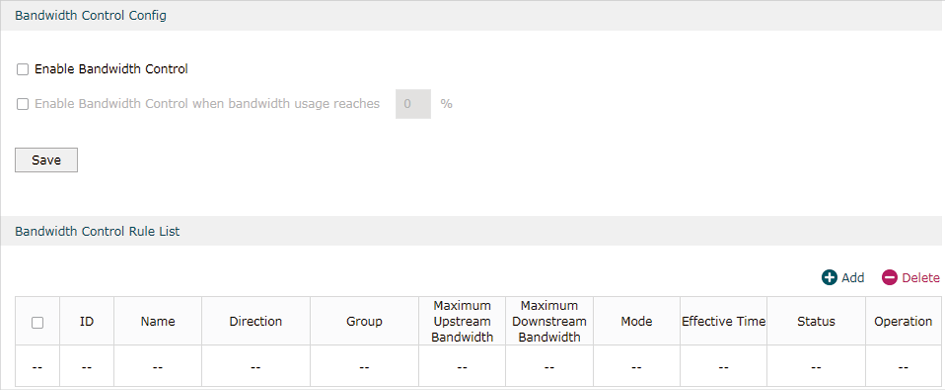945x390 pixels.
Task: Select all rules via header checkbox
Action: [x=37, y=322]
